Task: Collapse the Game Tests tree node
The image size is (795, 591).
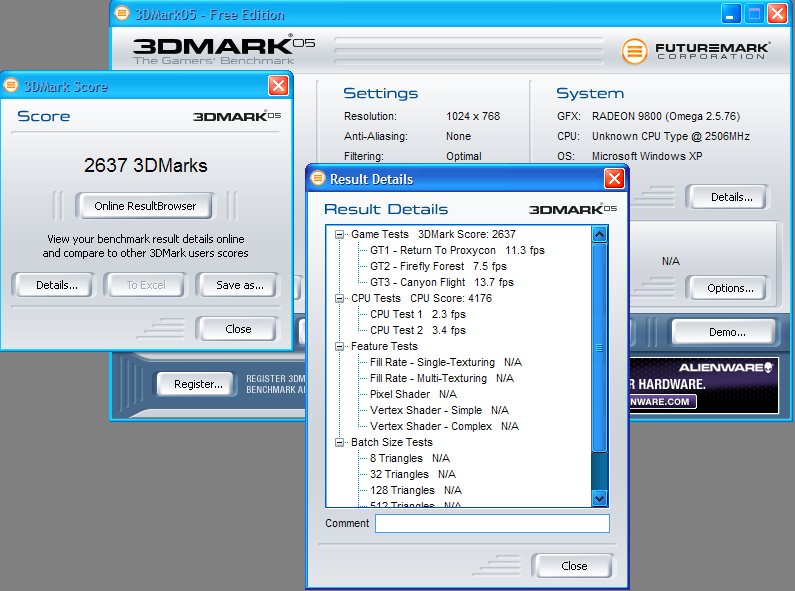Action: pos(339,234)
